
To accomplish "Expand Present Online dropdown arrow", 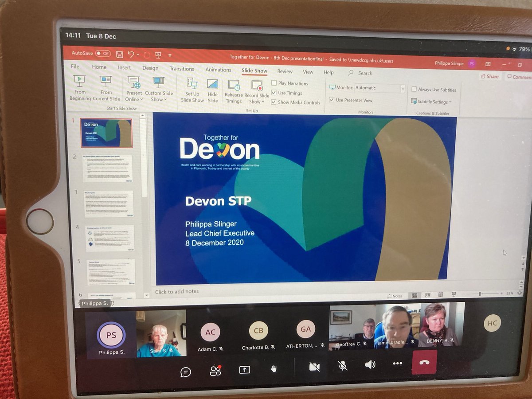I will (141, 100).
